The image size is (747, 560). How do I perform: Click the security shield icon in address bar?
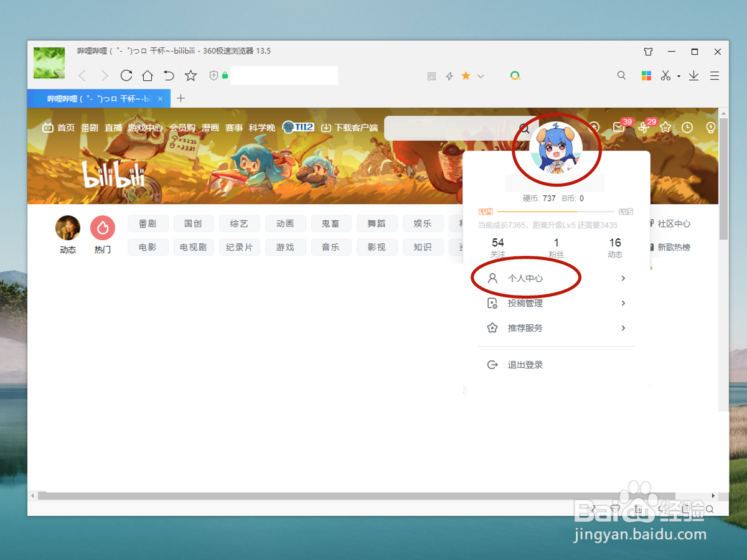point(214,76)
